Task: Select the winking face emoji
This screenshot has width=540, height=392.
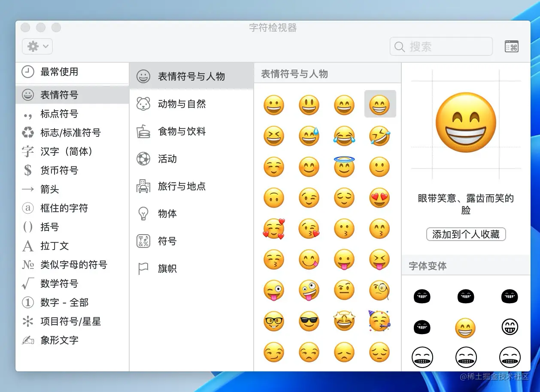Action: (x=309, y=198)
